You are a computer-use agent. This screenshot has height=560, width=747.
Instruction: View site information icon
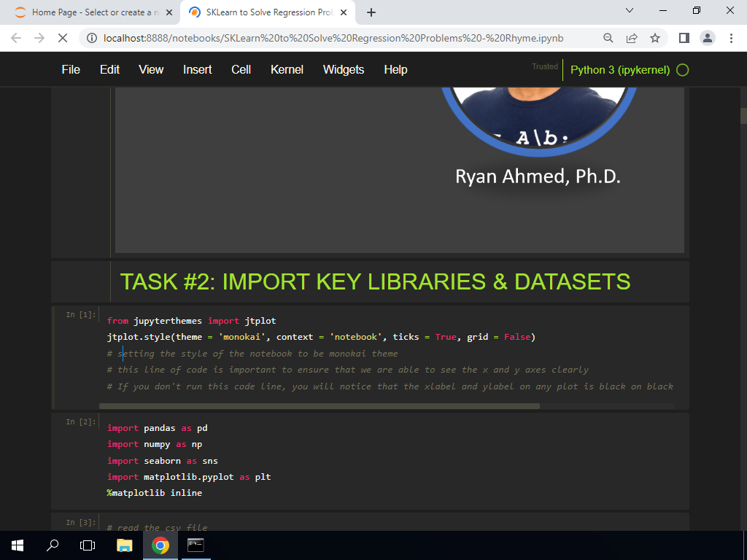tap(92, 38)
